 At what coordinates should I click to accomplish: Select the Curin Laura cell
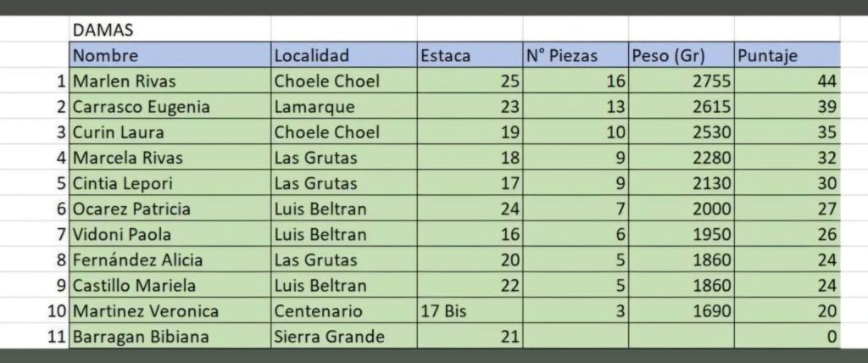(x=170, y=132)
